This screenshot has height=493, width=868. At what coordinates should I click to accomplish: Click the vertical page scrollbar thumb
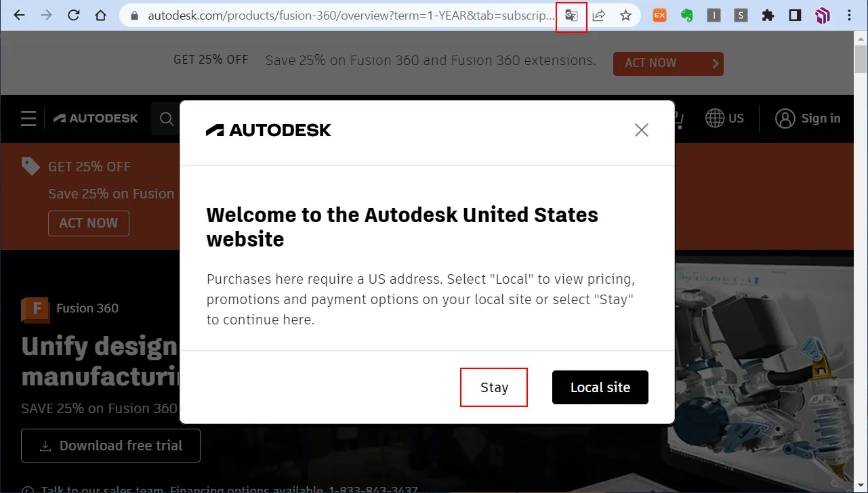861,60
